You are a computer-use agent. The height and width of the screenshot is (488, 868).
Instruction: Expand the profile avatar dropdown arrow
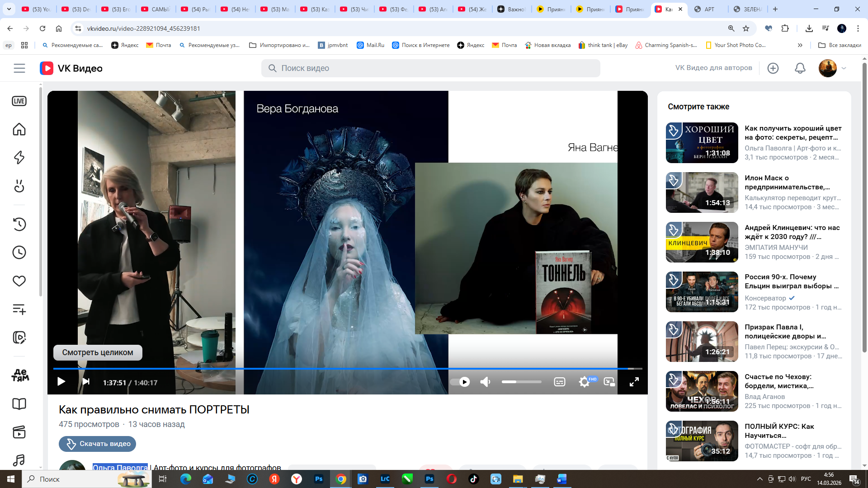point(844,68)
